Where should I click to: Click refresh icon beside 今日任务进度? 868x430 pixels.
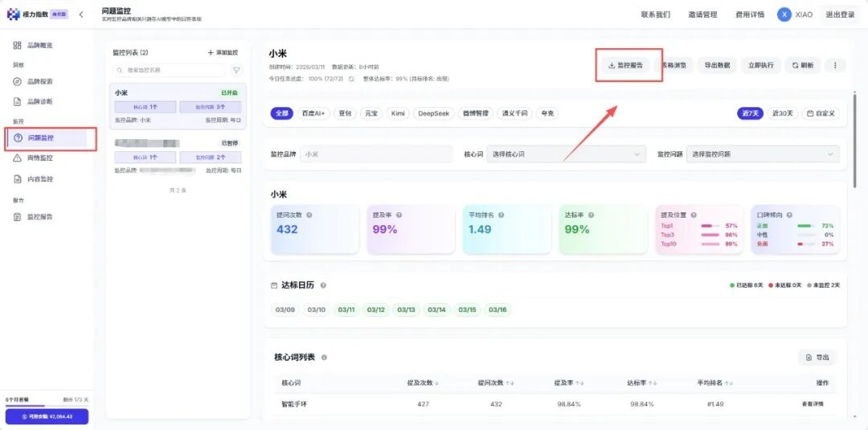point(351,79)
